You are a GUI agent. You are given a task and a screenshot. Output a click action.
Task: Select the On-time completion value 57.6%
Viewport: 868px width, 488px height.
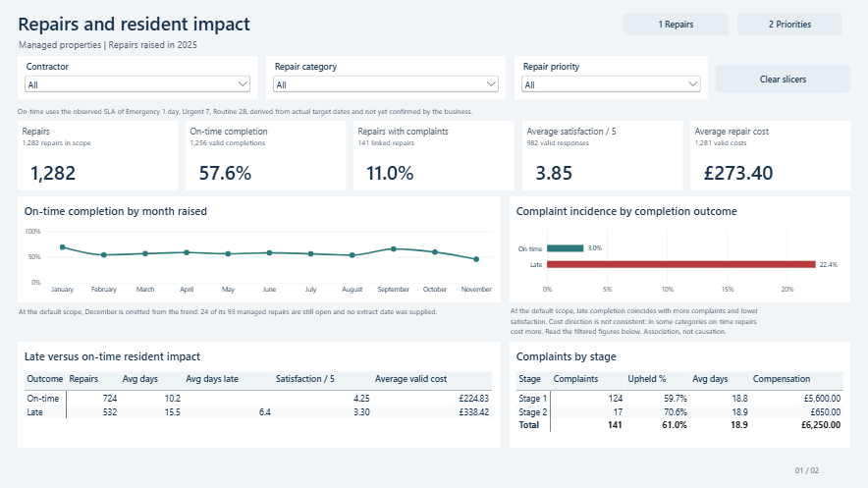pos(225,173)
